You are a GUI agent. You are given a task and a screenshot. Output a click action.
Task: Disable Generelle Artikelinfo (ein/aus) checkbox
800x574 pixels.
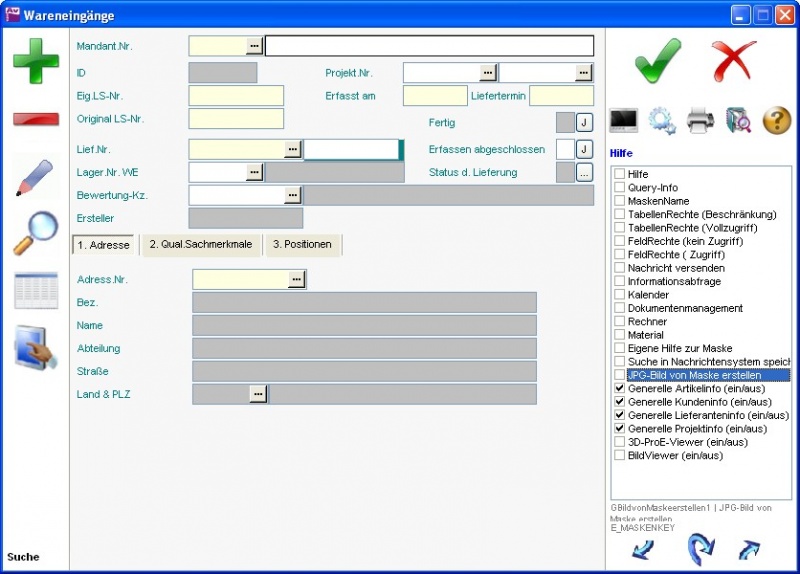point(620,388)
